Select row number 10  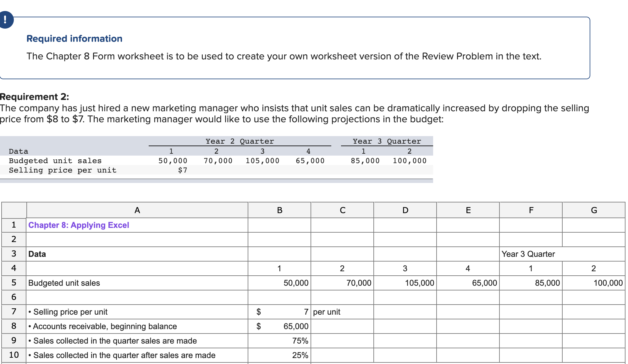click(x=14, y=355)
